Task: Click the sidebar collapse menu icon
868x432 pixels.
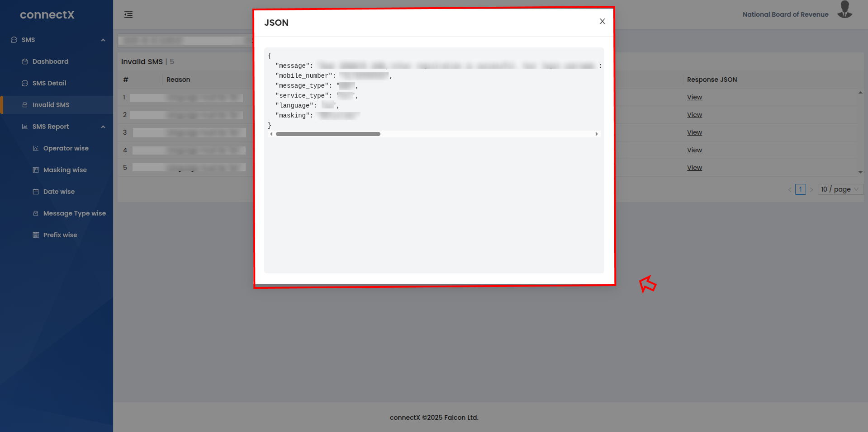Action: pyautogui.click(x=128, y=14)
